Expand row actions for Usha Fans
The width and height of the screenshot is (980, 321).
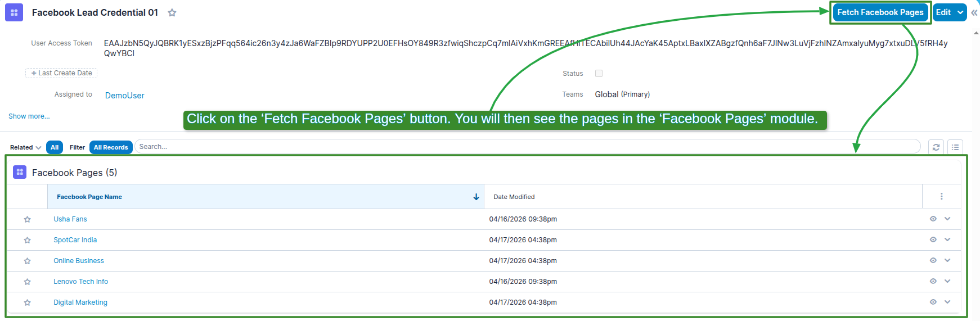947,219
